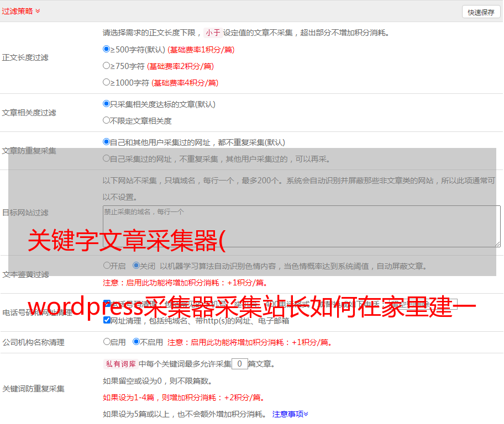Toggle the 网址清理 checkbox

click(x=107, y=320)
